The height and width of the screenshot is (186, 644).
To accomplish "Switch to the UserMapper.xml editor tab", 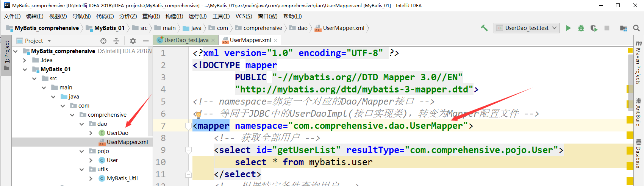I will pyautogui.click(x=250, y=40).
